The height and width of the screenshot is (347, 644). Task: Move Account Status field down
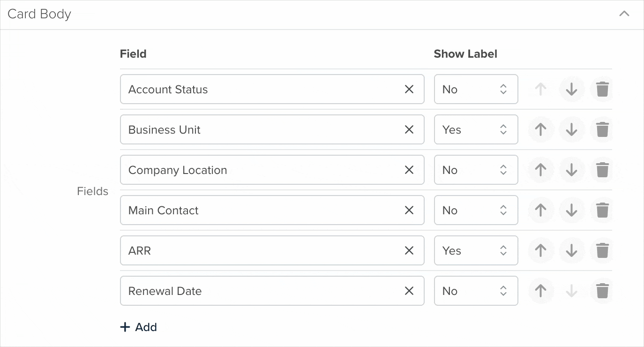pos(571,89)
